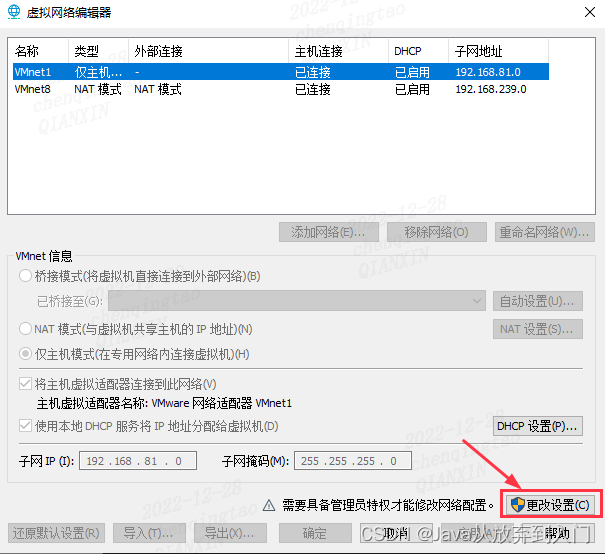Click VMnet8 外部连接 cell NAT 模式
This screenshot has height=554, width=605.
(x=158, y=89)
